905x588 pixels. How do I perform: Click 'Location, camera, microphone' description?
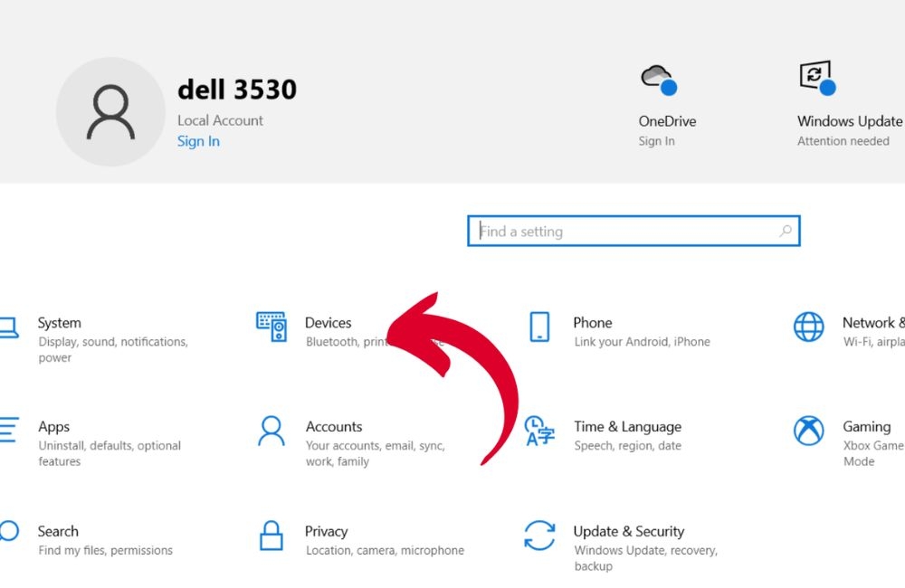tap(385, 551)
